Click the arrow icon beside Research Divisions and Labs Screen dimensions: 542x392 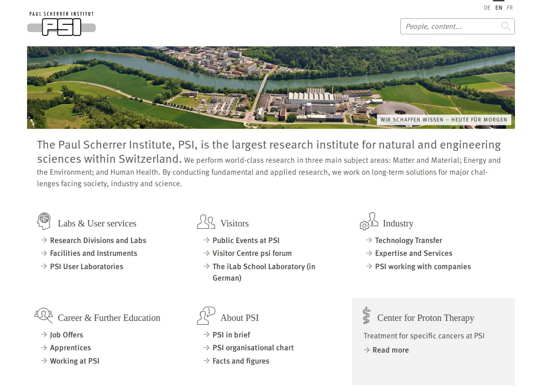tap(44, 240)
